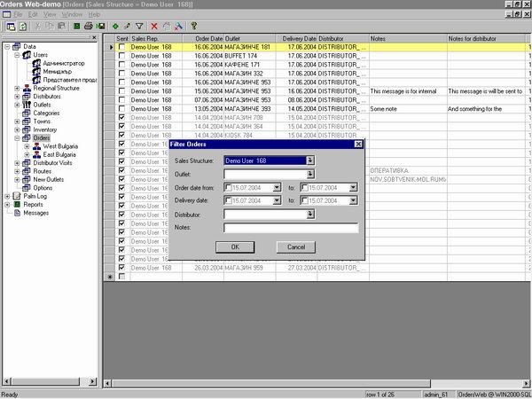Click the refresh icon in toolbar
The width and height of the screenshot is (532, 399).
click(24, 27)
